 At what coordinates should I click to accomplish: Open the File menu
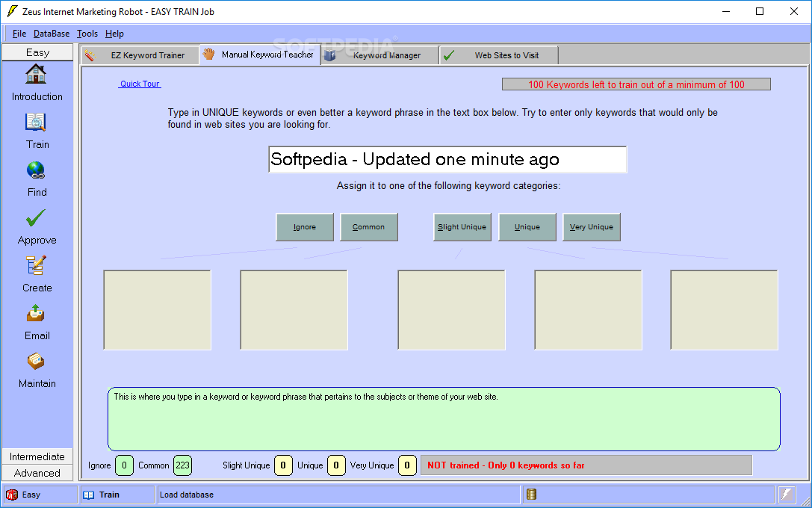coord(19,34)
